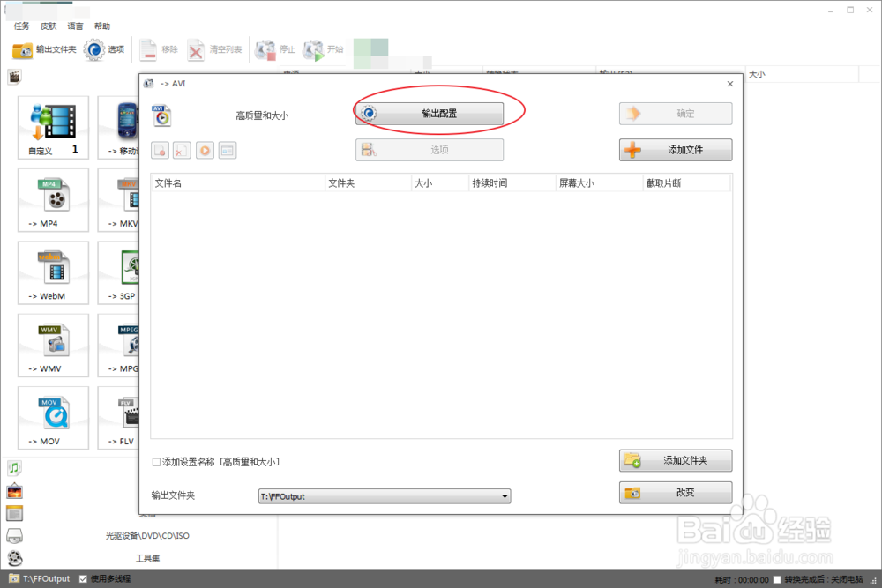The height and width of the screenshot is (588, 882).
Task: Select the mobile device format tile
Action: 119,128
